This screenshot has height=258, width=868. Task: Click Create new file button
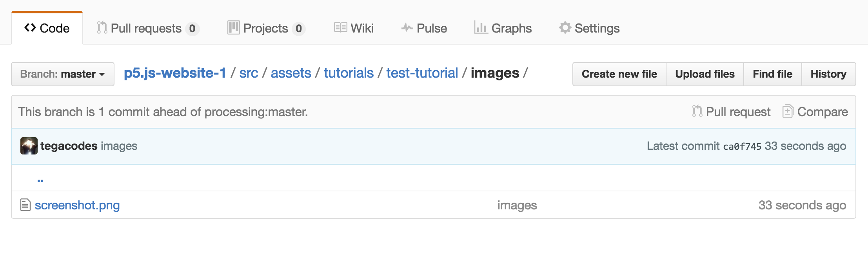(x=619, y=74)
